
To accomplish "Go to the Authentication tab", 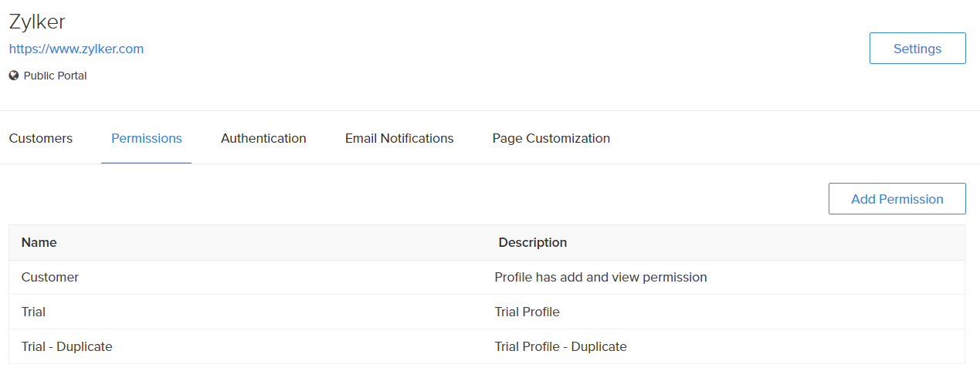I will click(263, 138).
